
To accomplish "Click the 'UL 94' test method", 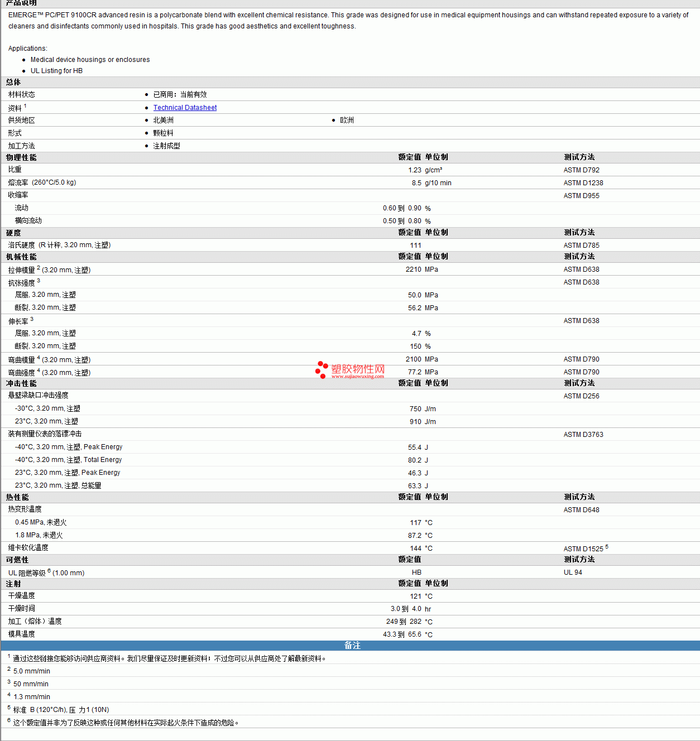I will coord(573,572).
